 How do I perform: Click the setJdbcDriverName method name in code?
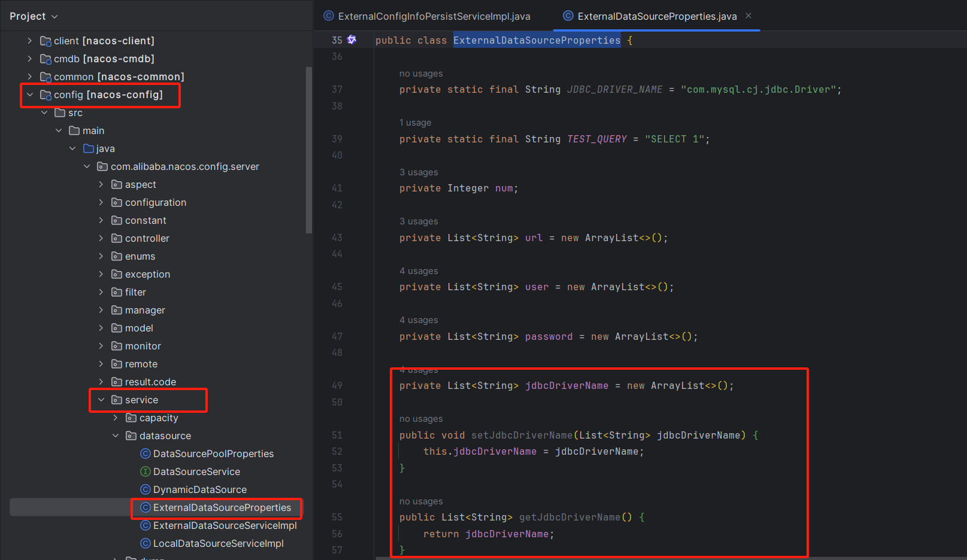tap(522, 435)
